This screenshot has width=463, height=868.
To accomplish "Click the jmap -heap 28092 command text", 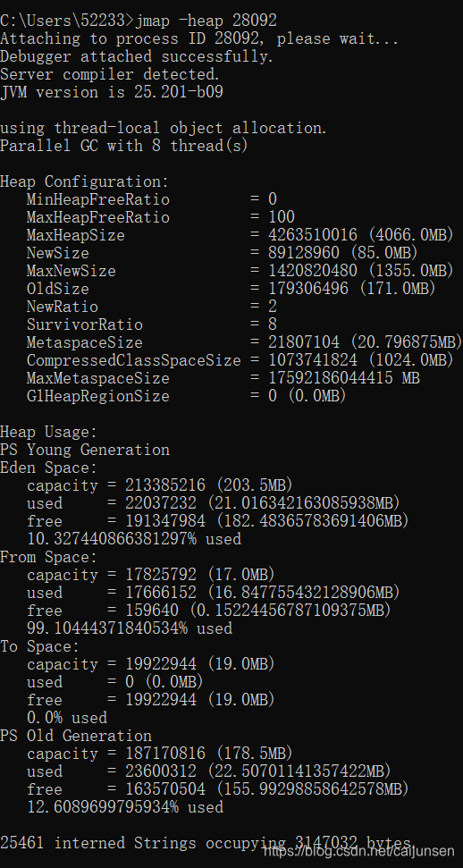I will (206, 21).
